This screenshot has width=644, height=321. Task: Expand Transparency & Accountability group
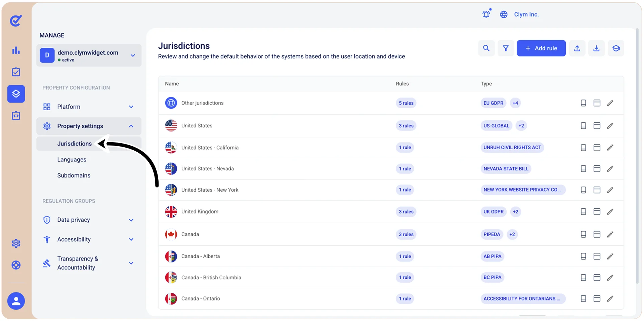click(89, 263)
